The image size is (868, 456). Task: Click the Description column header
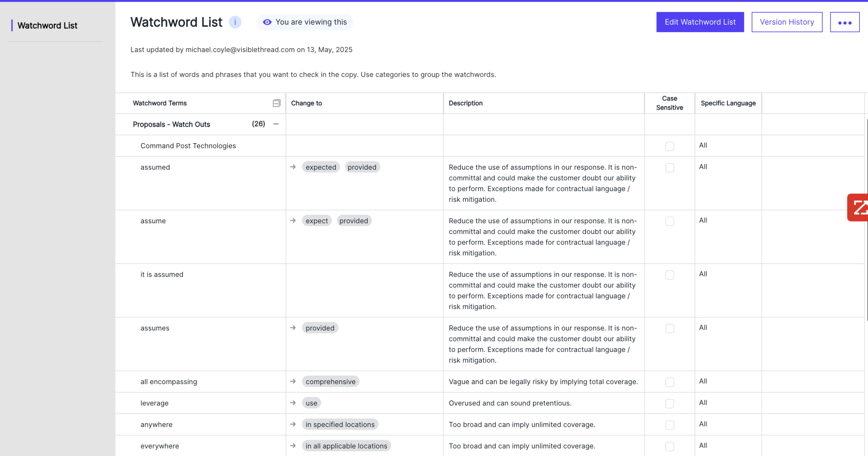pyautogui.click(x=465, y=103)
